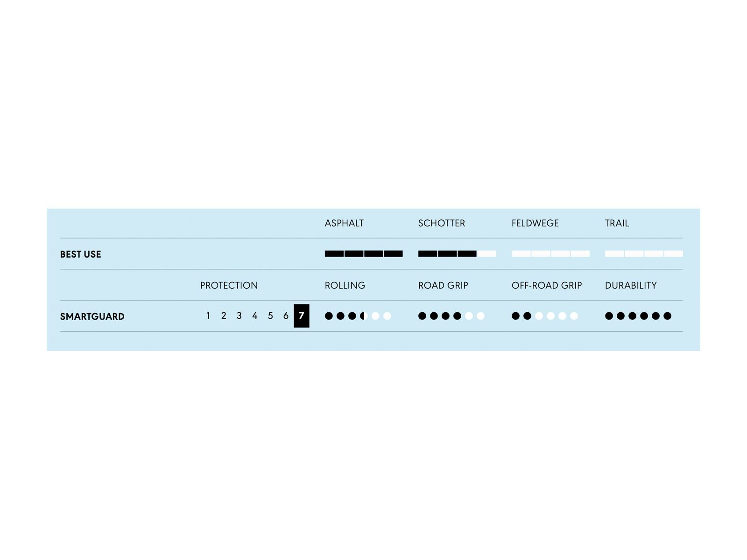747x560 pixels.
Task: Click the second filled Off-Road Grip dot
Action: (x=527, y=316)
